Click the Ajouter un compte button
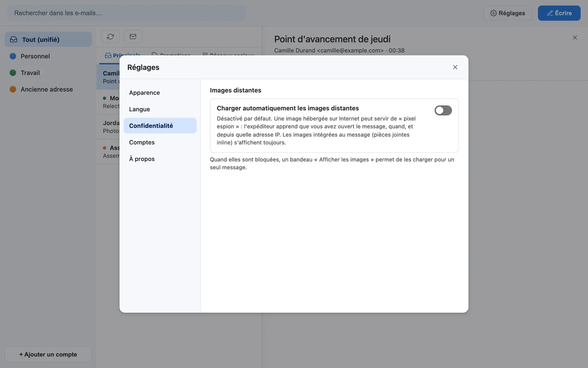Image resolution: width=588 pixels, height=368 pixels. [x=48, y=354]
